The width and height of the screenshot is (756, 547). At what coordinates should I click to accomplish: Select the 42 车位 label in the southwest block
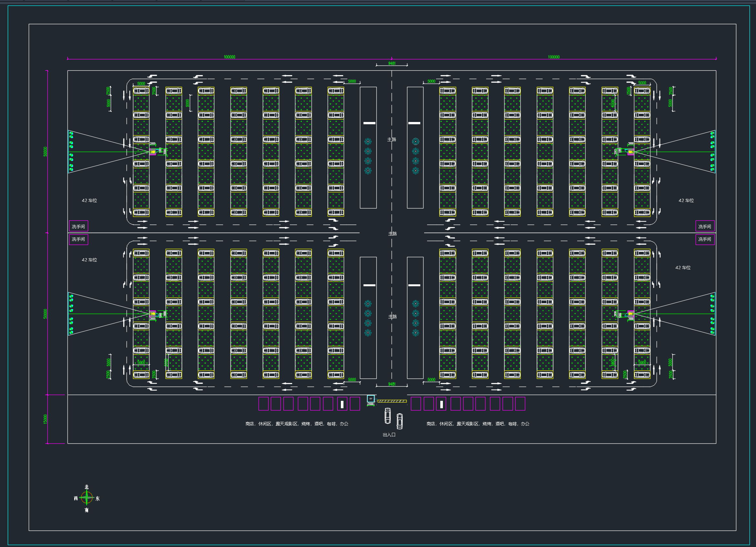pos(89,260)
